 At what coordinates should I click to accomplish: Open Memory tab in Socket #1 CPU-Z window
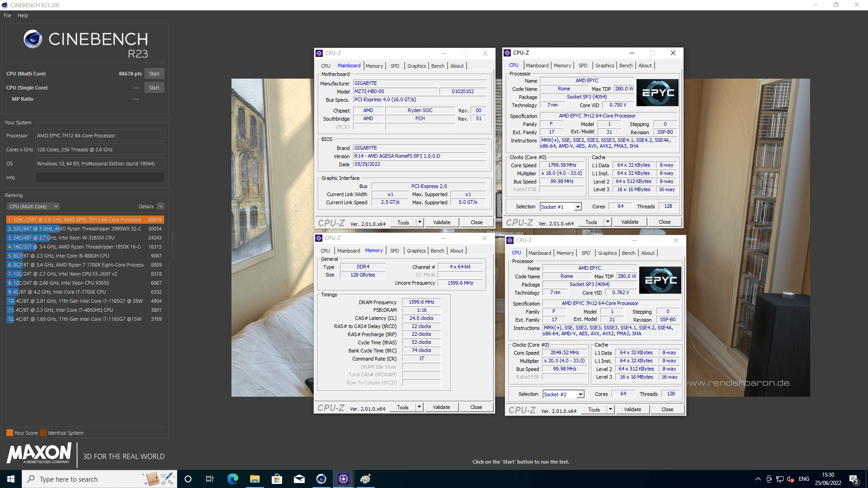562,66
